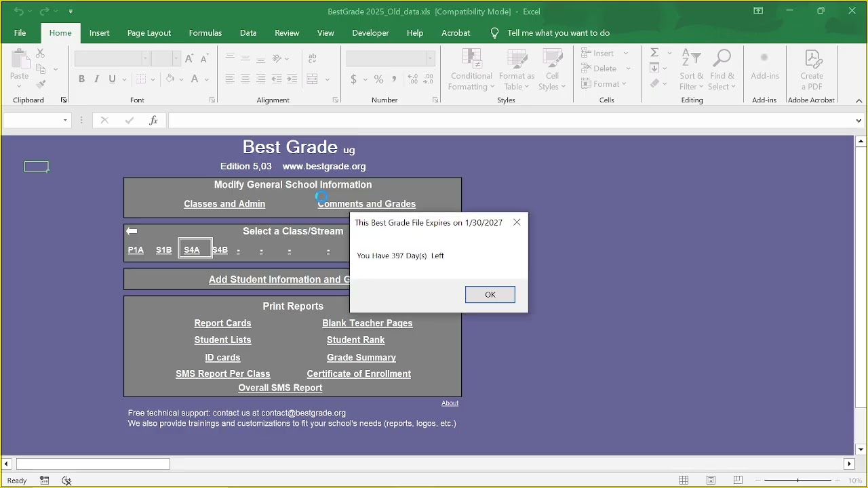
Task: Click the zoom slider in status bar
Action: click(x=797, y=481)
